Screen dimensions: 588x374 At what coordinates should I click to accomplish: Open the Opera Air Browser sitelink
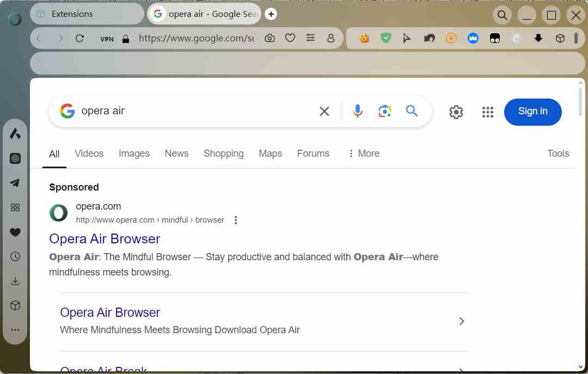coord(110,312)
